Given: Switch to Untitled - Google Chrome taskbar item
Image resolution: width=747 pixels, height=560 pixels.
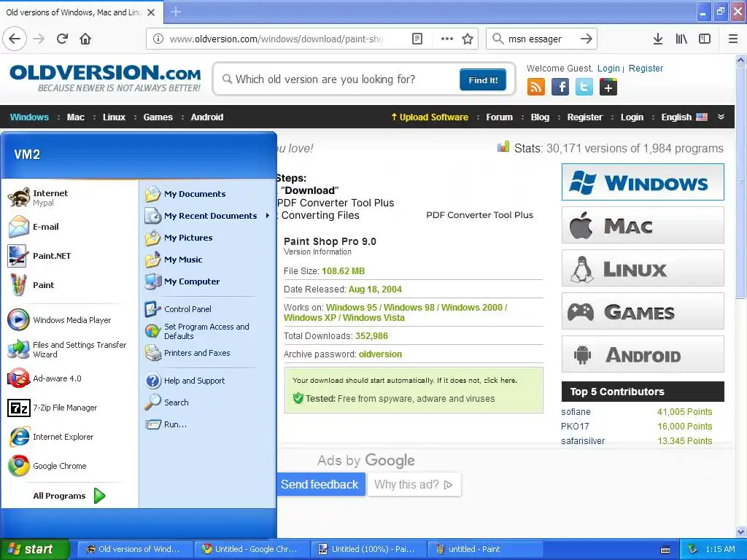Looking at the screenshot, I should pos(251,549).
